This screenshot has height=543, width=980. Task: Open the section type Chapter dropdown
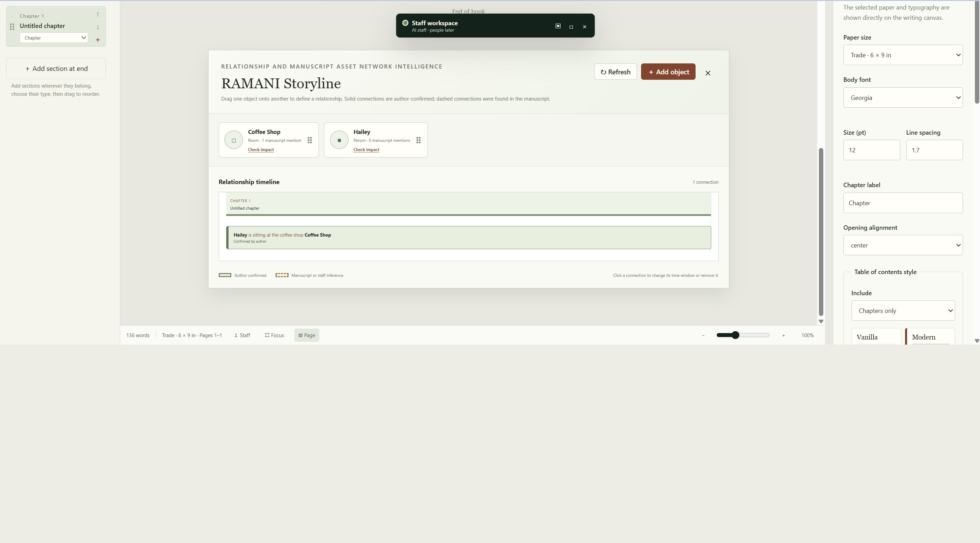click(x=54, y=38)
